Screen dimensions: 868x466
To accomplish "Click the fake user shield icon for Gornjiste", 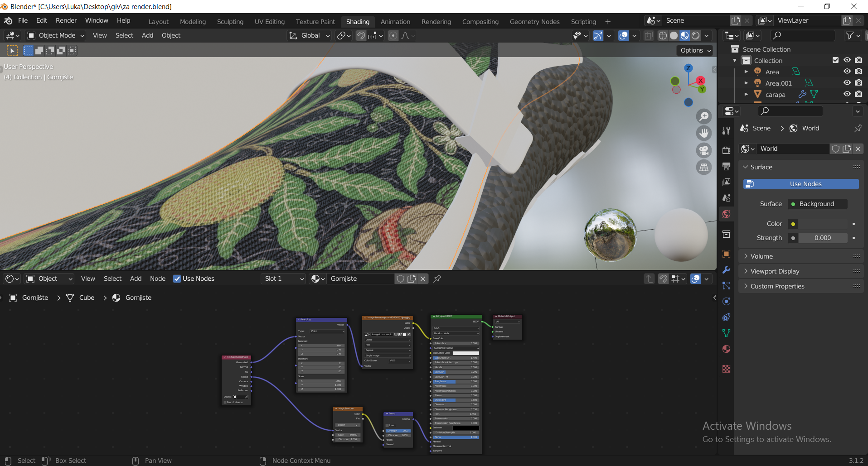I will (x=400, y=279).
